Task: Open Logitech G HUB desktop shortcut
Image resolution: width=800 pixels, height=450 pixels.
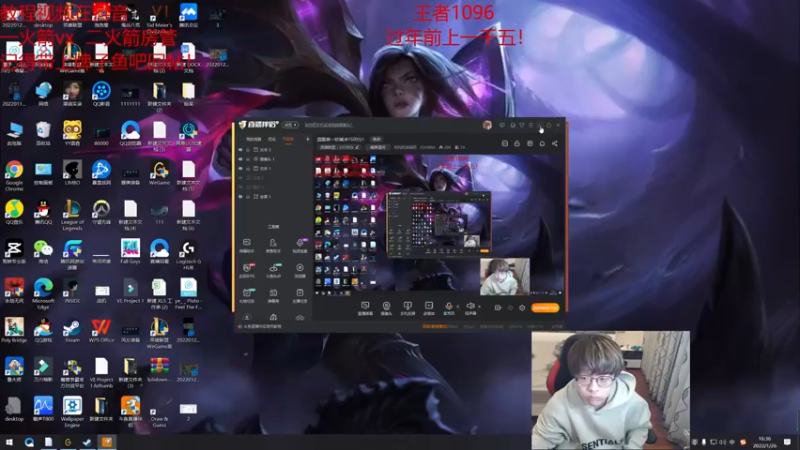Action: pyautogui.click(x=188, y=255)
